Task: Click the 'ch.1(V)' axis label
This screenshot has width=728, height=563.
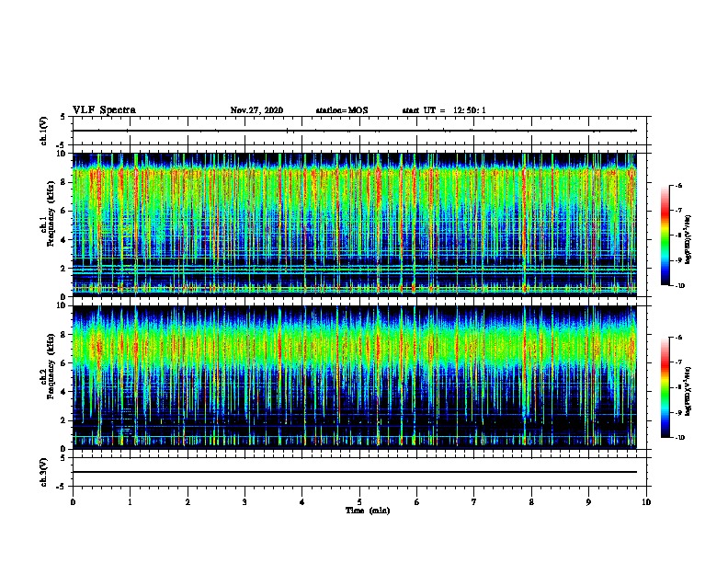Action: pos(43,131)
